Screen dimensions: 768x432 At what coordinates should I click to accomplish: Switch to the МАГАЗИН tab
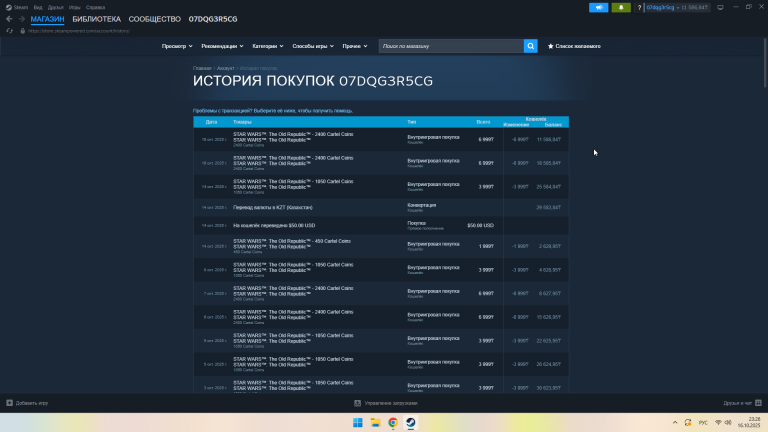coord(47,19)
